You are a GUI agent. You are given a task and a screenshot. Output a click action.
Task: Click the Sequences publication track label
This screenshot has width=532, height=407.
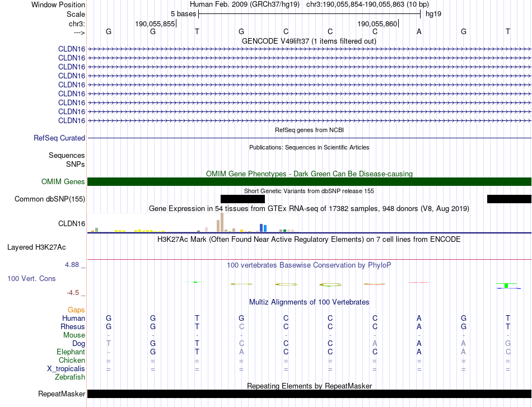67,155
